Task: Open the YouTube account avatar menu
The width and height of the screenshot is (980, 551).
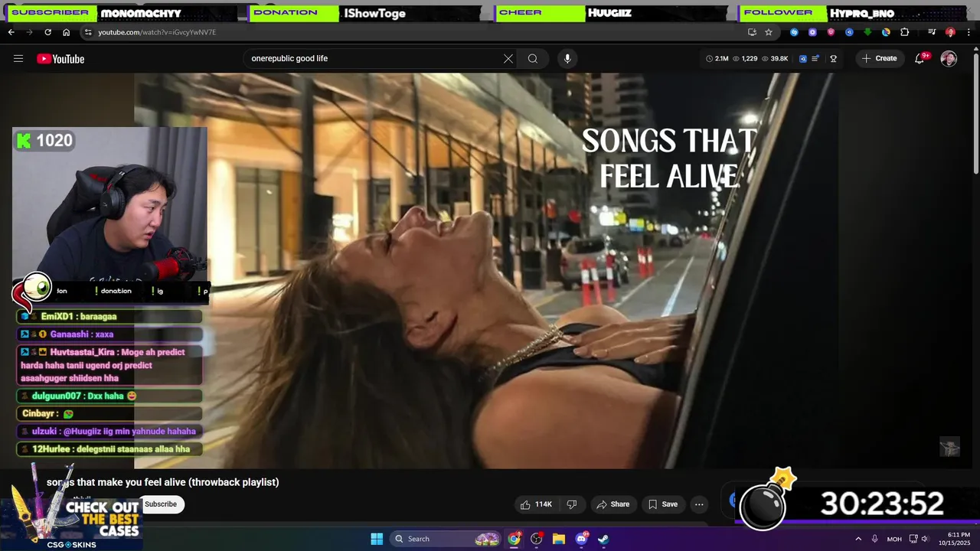Action: point(949,59)
